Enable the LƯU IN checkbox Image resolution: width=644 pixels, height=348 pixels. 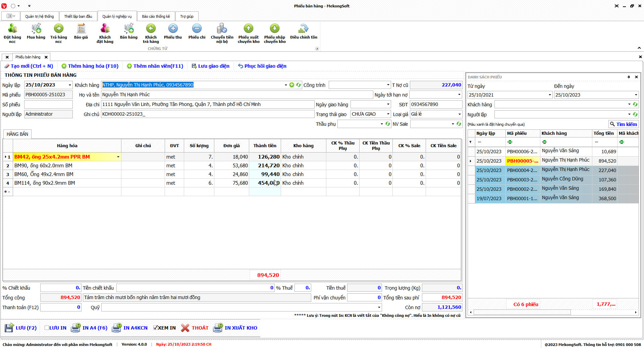(47, 328)
